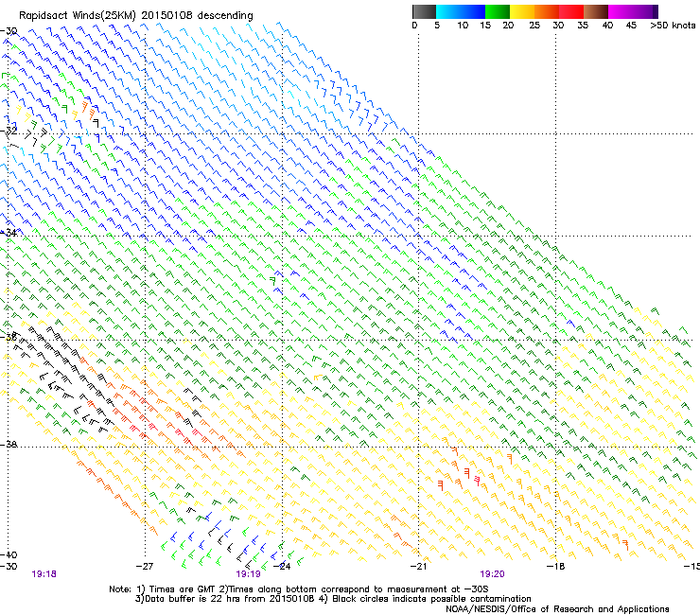Click the NOAA/NESDIS credit text
The width and height of the screenshot is (700, 615).
pos(557,609)
